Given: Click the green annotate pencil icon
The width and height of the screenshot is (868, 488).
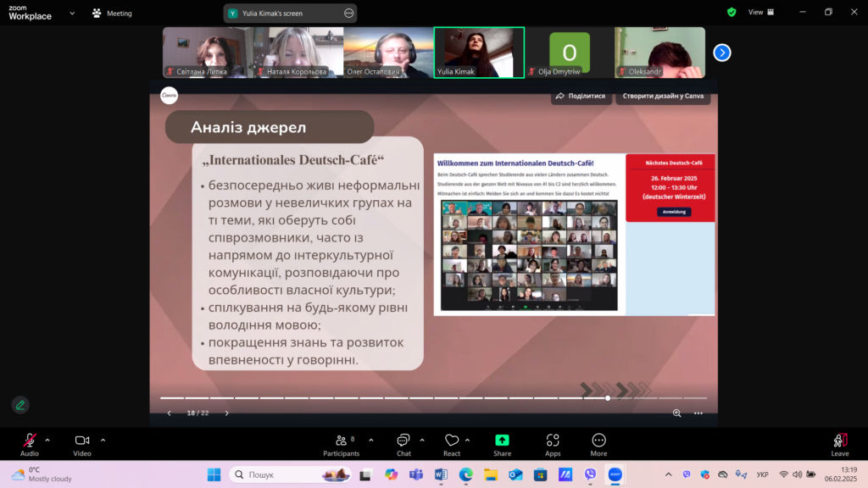Looking at the screenshot, I should [20, 405].
